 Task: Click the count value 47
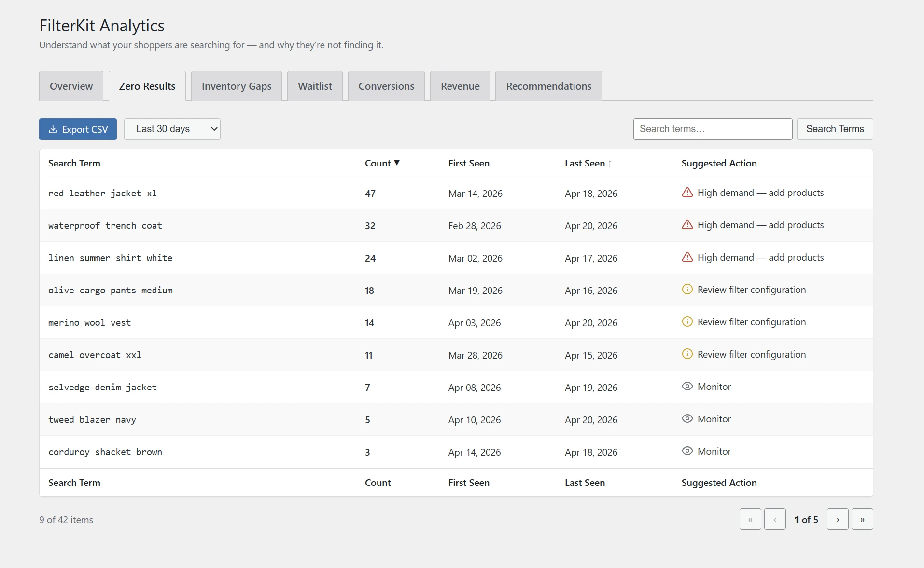pyautogui.click(x=370, y=194)
